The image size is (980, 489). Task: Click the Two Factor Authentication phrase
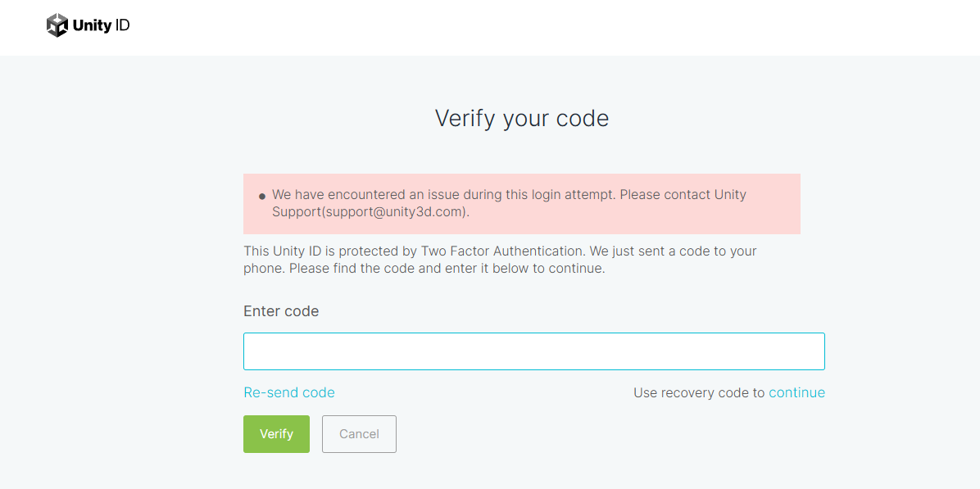[x=502, y=251]
